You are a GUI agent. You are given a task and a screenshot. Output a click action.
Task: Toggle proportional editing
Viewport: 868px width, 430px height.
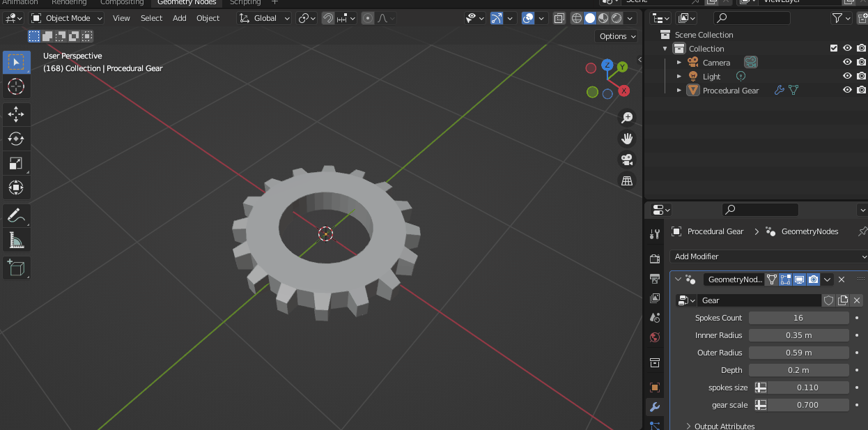[x=368, y=18]
